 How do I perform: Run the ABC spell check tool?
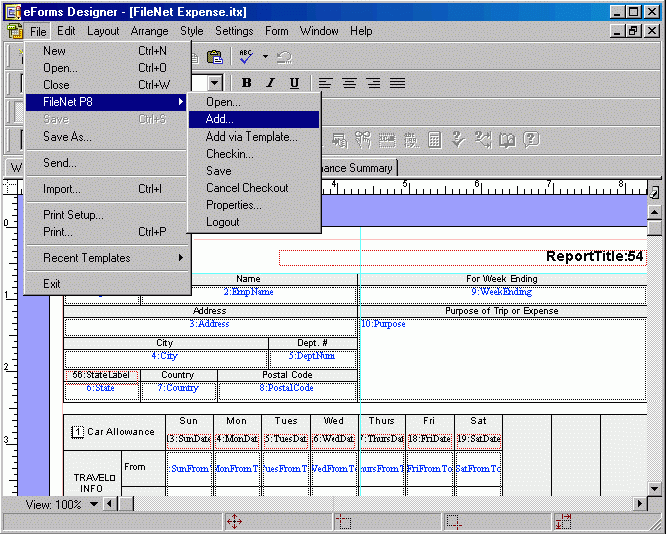pyautogui.click(x=246, y=57)
